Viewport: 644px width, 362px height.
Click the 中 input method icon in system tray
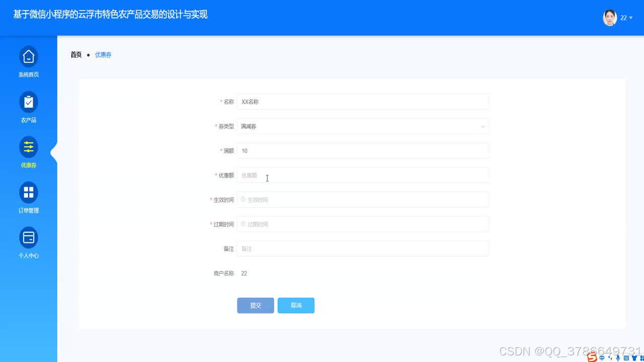click(602, 358)
